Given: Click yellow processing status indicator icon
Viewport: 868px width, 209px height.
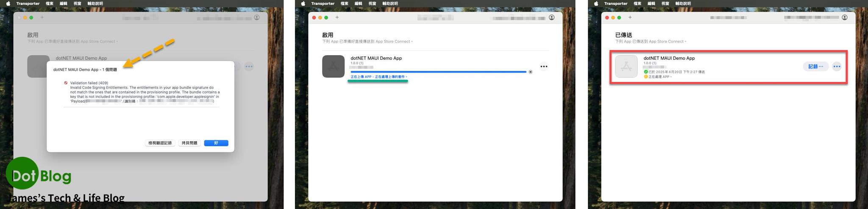Looking at the screenshot, I should [645, 77].
